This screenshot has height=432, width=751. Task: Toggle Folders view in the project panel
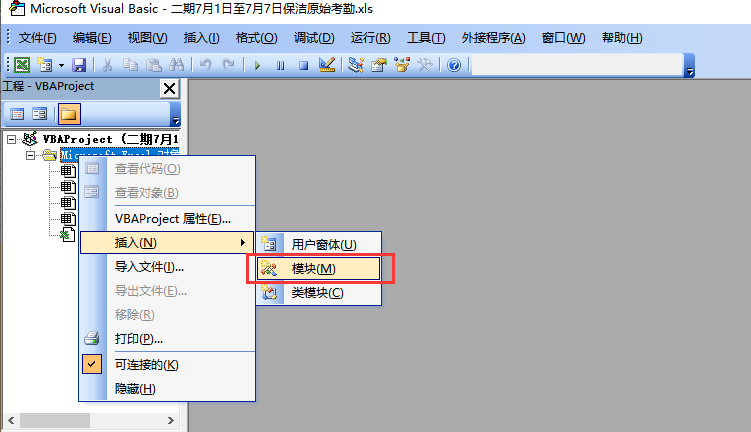tap(69, 114)
